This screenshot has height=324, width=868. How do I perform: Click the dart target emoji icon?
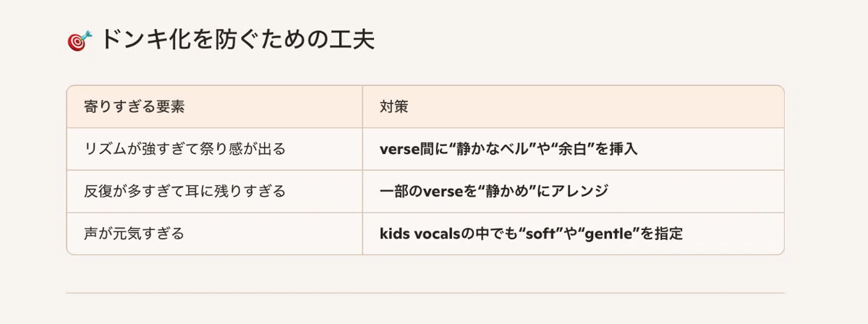(x=77, y=40)
